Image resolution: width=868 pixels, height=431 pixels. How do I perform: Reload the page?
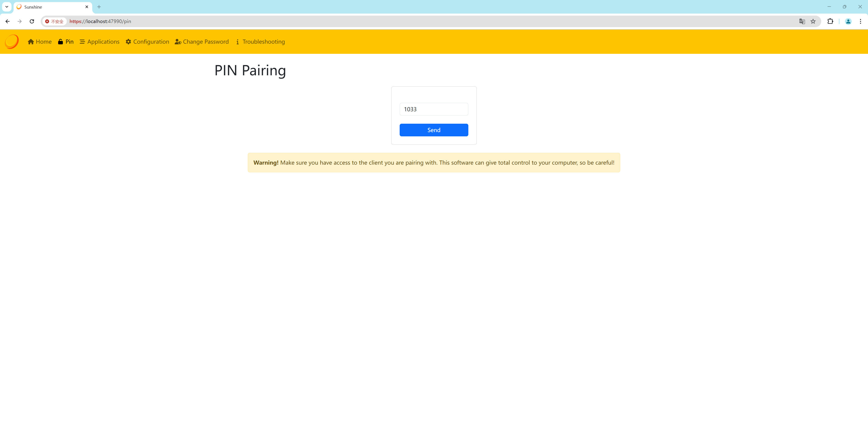click(x=32, y=21)
